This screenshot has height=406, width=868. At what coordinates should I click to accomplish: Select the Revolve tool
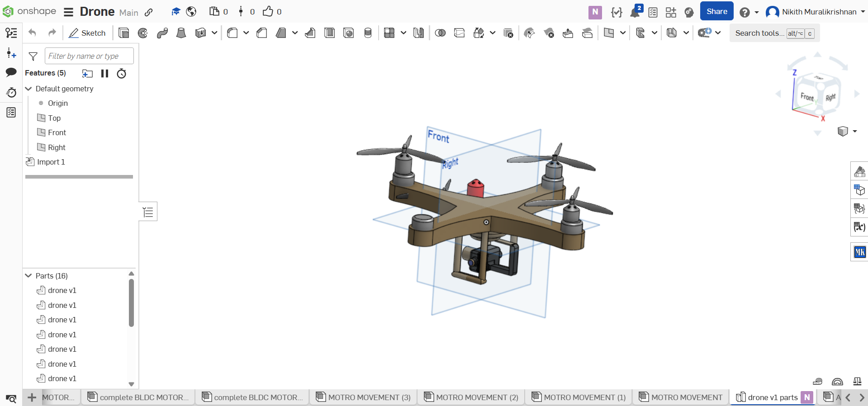click(143, 33)
